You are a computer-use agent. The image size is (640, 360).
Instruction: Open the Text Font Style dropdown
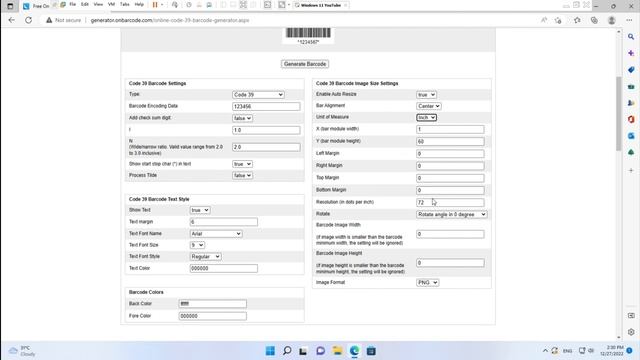coord(205,257)
